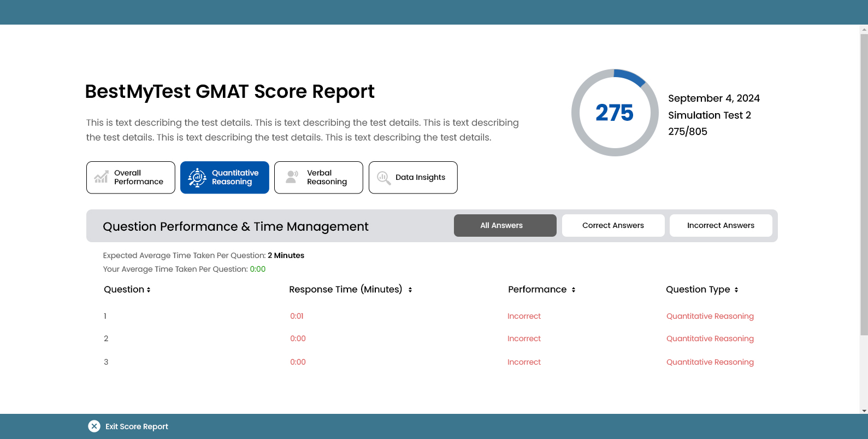The height and width of the screenshot is (439, 868).
Task: Click Incorrect status for question 1
Action: [x=524, y=316]
